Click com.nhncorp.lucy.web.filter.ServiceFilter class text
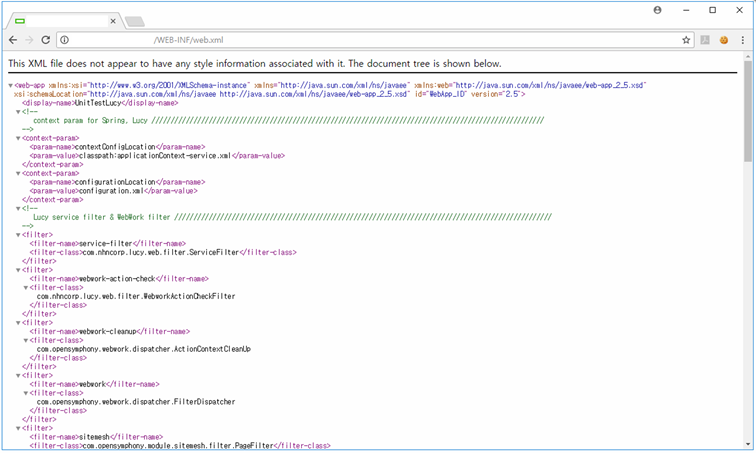 (161, 253)
